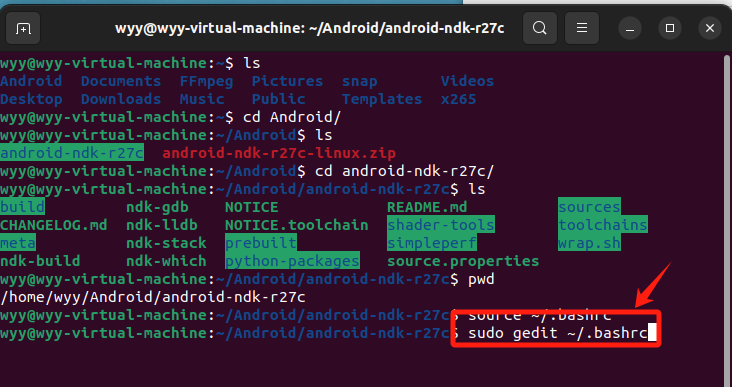Screen dimensions: 732x387
Task: Click the window title text
Action: click(x=310, y=28)
